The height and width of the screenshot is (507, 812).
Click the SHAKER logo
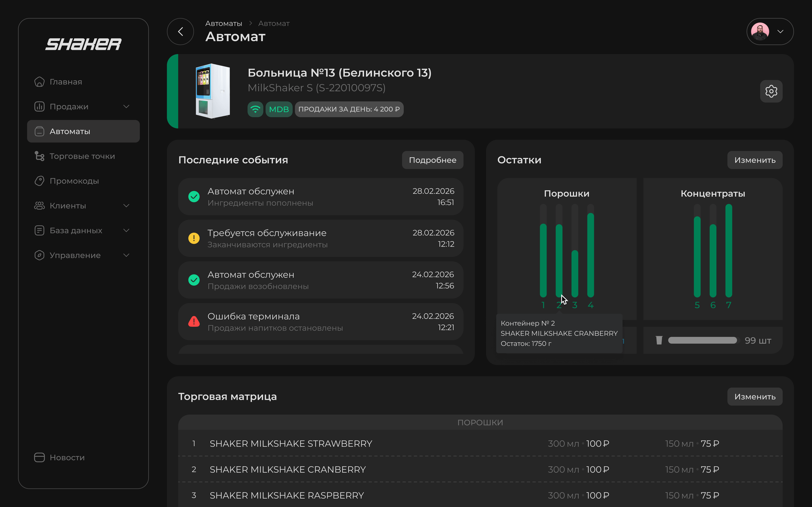(x=83, y=44)
